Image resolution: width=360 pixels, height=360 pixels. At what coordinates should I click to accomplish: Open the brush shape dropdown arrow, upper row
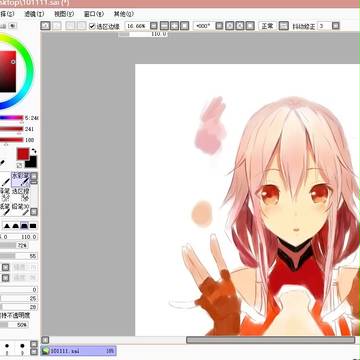6,267
